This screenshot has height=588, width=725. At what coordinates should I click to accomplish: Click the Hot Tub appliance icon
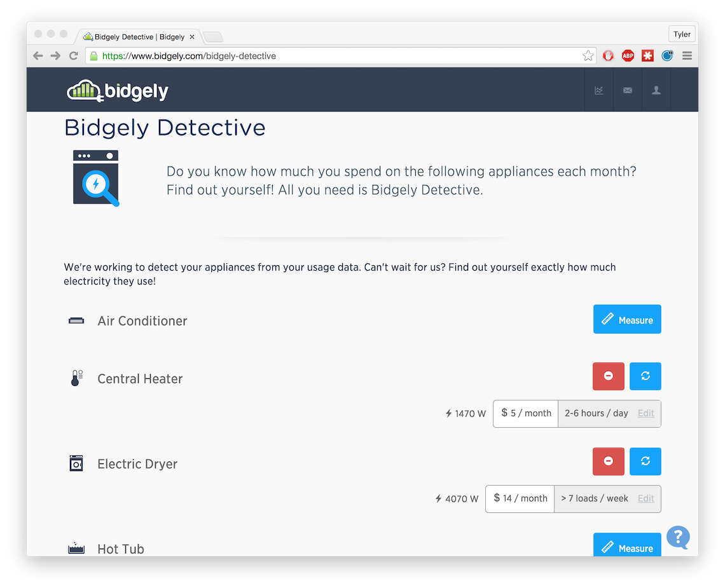tap(76, 548)
